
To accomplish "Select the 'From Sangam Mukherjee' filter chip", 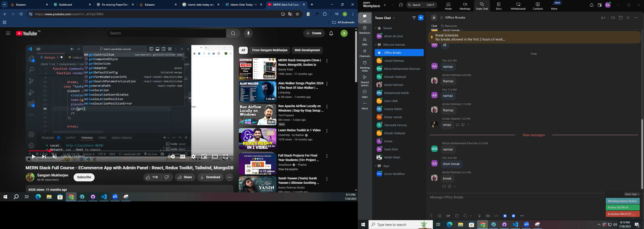I will [x=270, y=50].
